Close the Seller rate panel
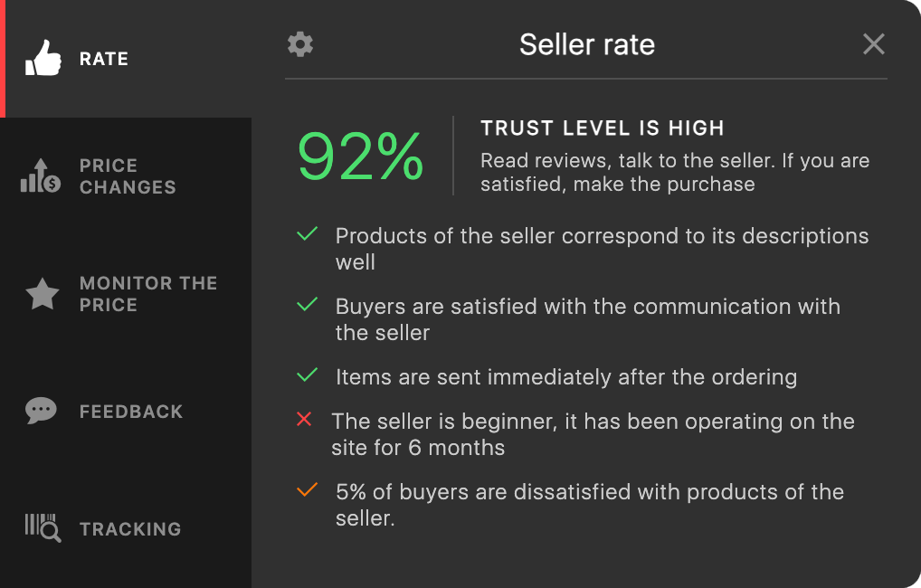 [x=873, y=44]
